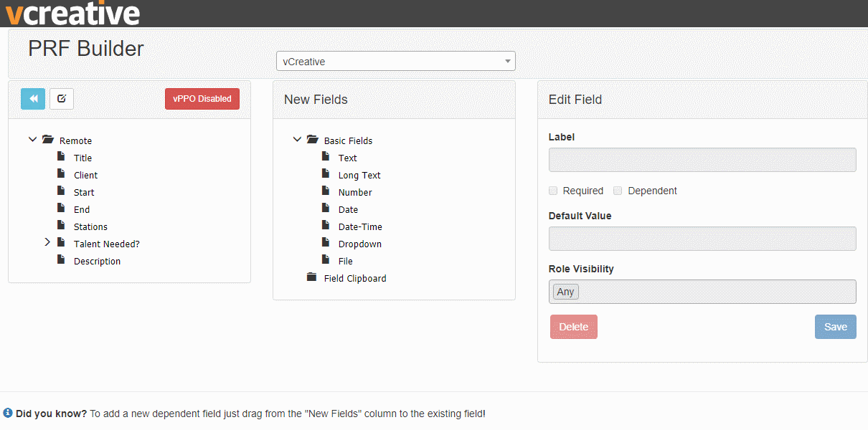Click the Any role tag
Viewport: 868px width, 430px height.
coord(565,292)
